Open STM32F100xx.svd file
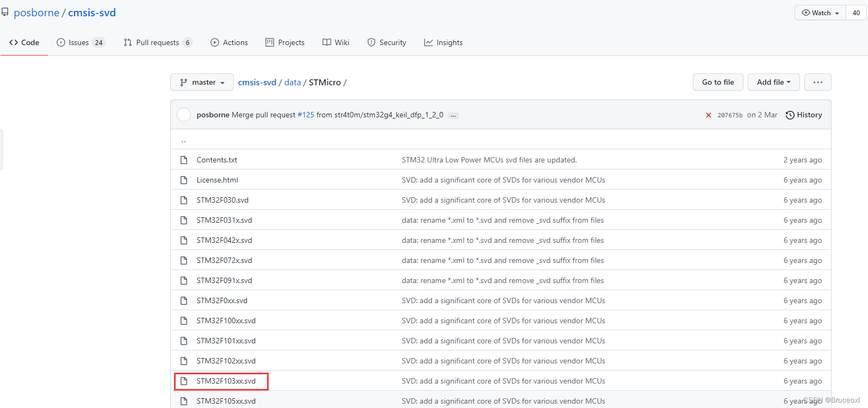Screen dimensions: 868x408 [226, 321]
